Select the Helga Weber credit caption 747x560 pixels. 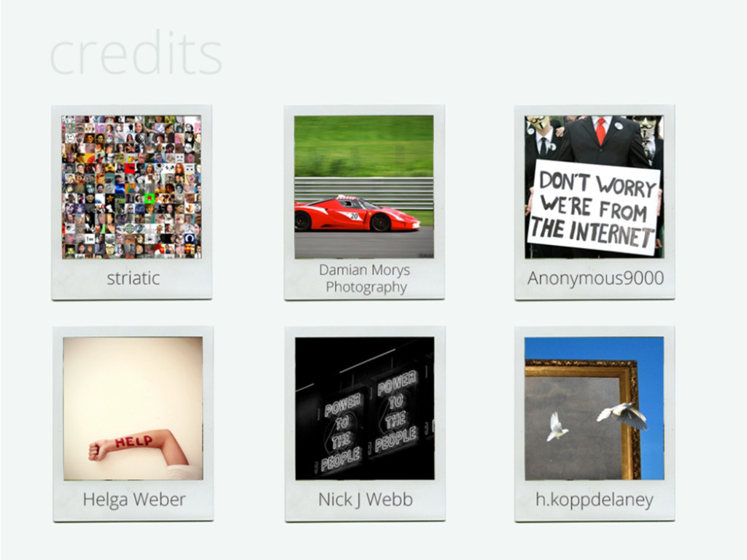point(134,499)
